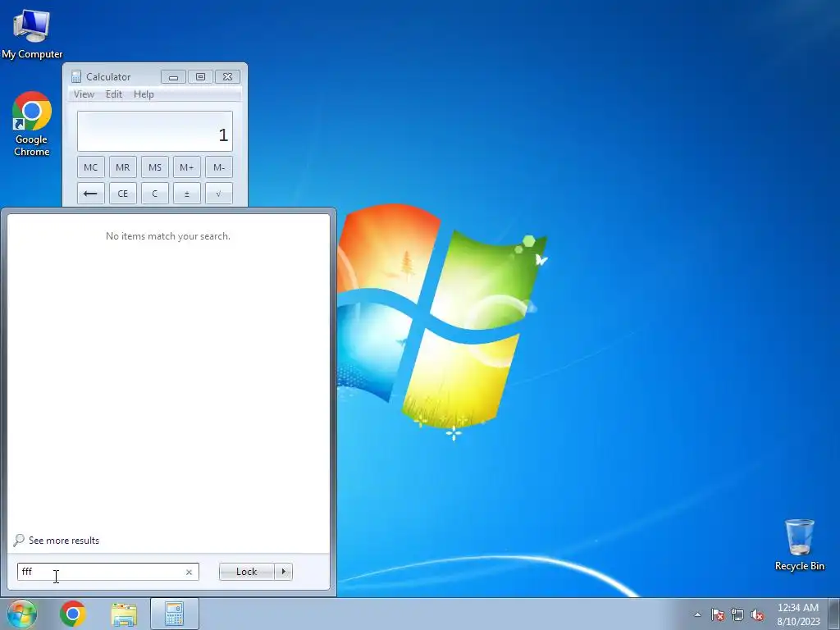Viewport: 840px width, 630px height.
Task: Click the Lock button in the Start menu
Action: (x=246, y=572)
